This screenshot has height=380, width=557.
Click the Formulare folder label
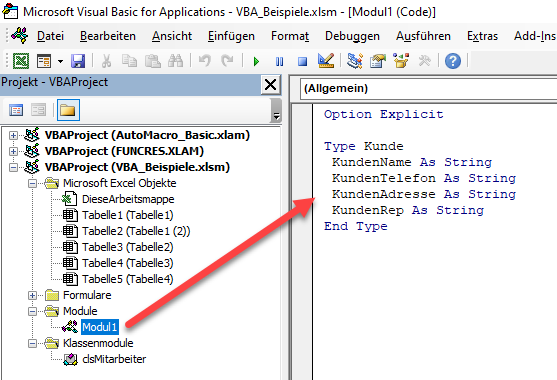(87, 295)
